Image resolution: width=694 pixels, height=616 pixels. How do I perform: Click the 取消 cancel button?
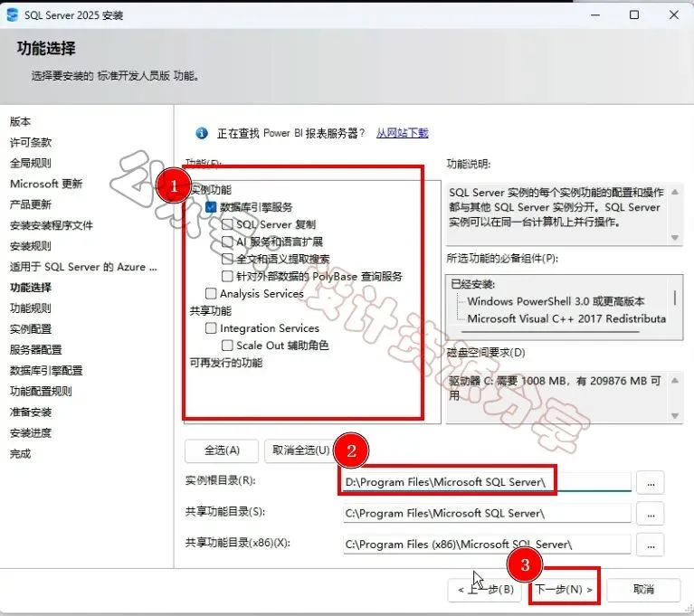point(643,590)
